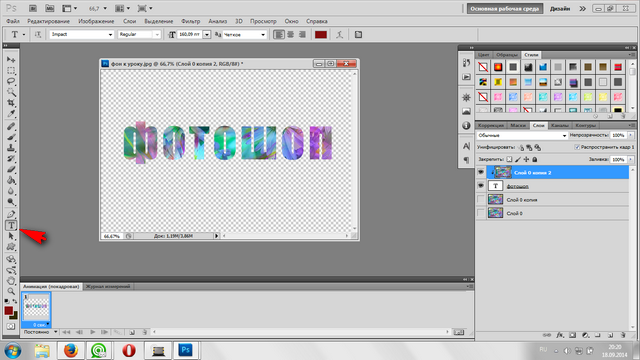This screenshot has width=640, height=360.
Task: Open the opacity slider arrow
Action: click(631, 135)
